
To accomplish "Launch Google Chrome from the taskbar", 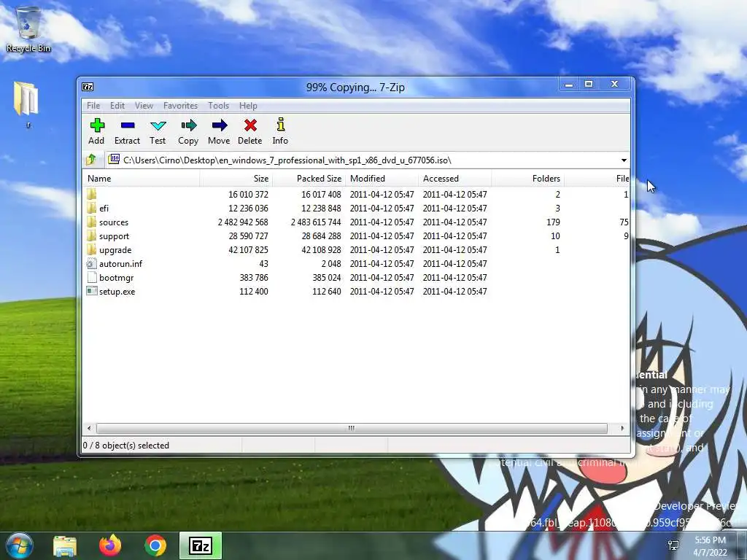I will click(x=155, y=545).
